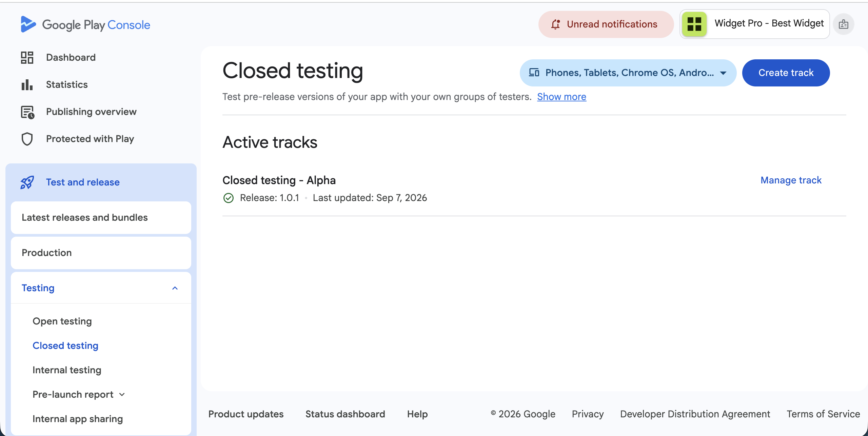
Task: Select the Testing menu header
Action: [101, 288]
